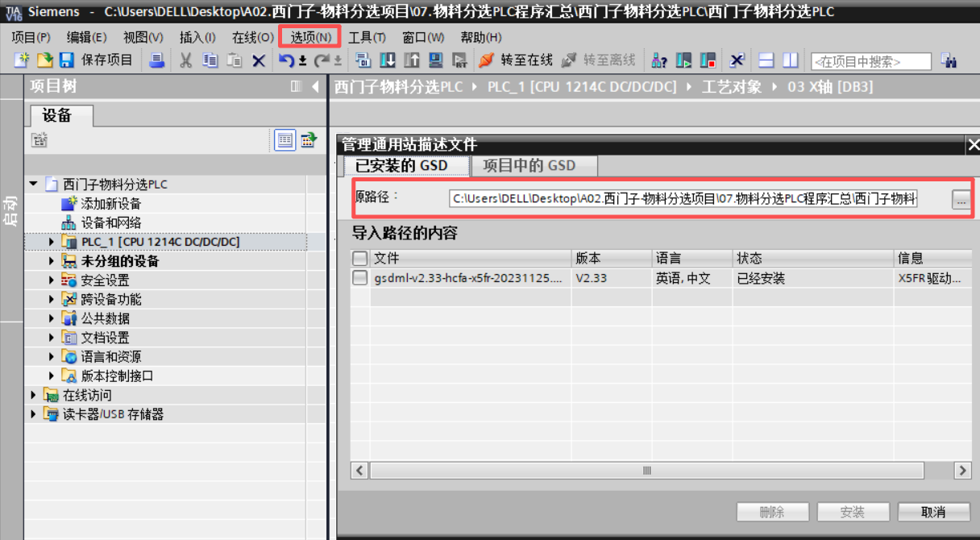Open the 视图(V) menu
980x540 pixels.
pos(143,37)
